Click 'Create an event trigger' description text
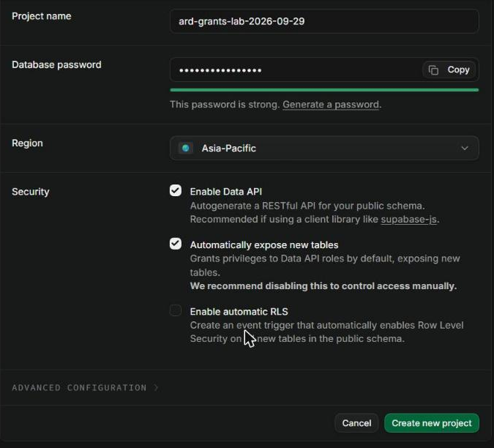Screen dimensions: 494x448 click(326, 332)
